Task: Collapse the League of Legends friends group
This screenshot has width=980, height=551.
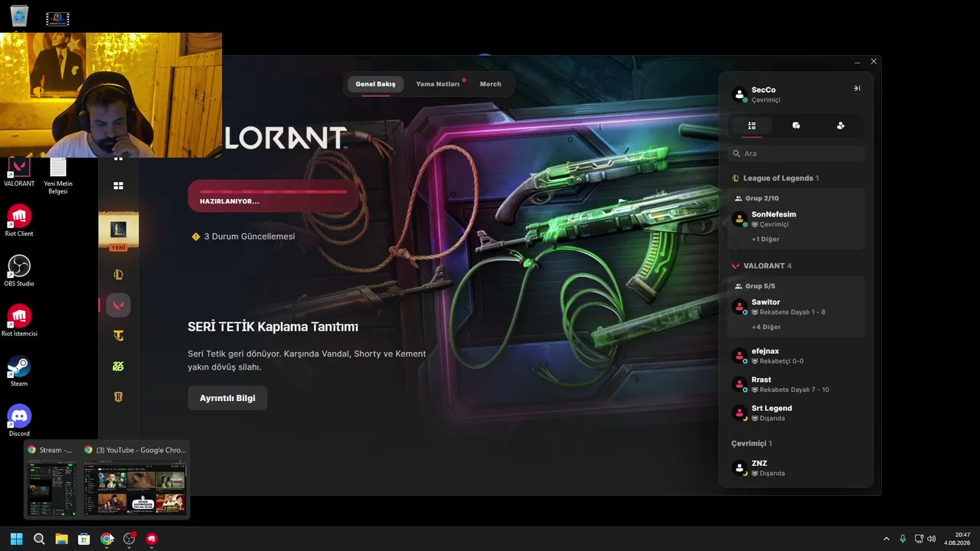Action: pos(776,178)
